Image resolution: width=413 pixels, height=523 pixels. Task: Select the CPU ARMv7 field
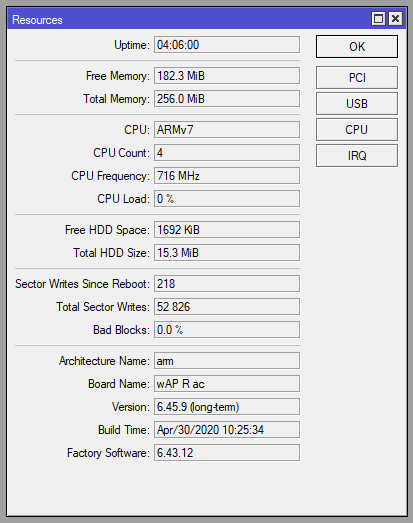pos(227,129)
